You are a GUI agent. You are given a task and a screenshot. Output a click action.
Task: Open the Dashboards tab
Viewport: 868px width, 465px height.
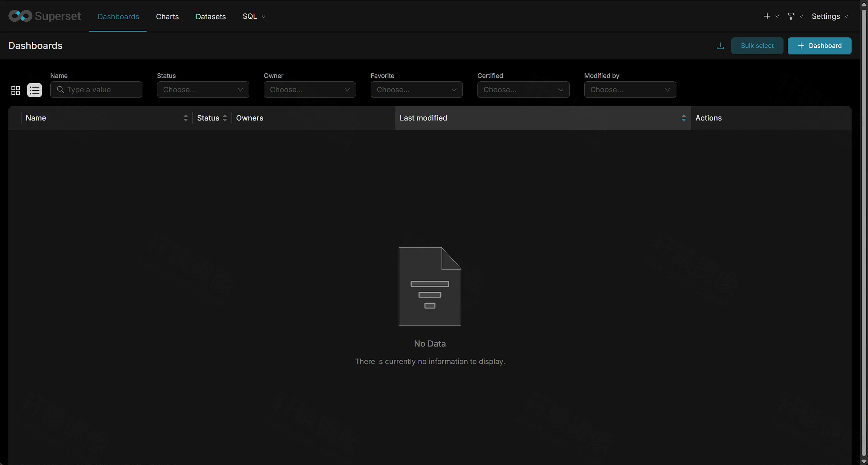(x=118, y=16)
